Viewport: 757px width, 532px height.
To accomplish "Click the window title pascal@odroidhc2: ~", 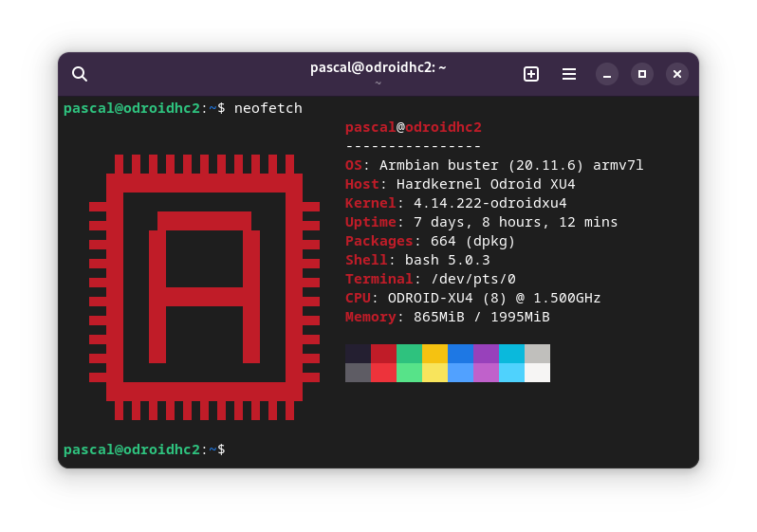I will pyautogui.click(x=378, y=67).
